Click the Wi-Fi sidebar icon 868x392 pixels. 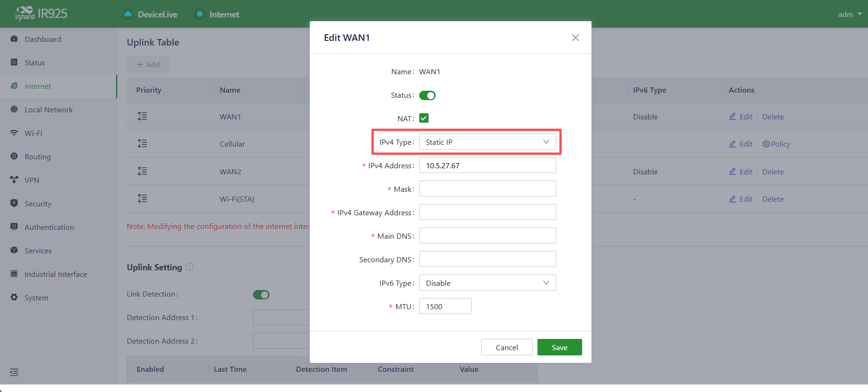point(14,133)
